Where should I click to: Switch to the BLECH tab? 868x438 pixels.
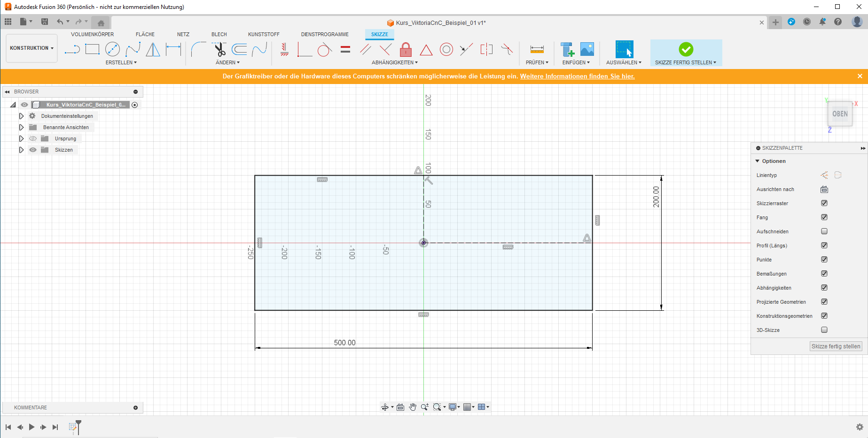[219, 34]
